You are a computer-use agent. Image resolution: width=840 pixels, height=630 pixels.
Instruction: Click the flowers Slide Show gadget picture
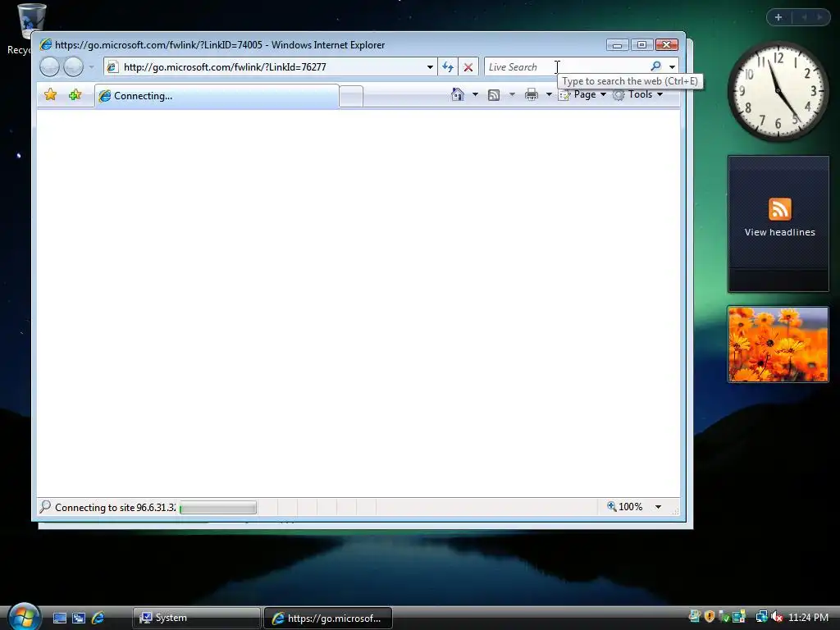click(x=778, y=345)
